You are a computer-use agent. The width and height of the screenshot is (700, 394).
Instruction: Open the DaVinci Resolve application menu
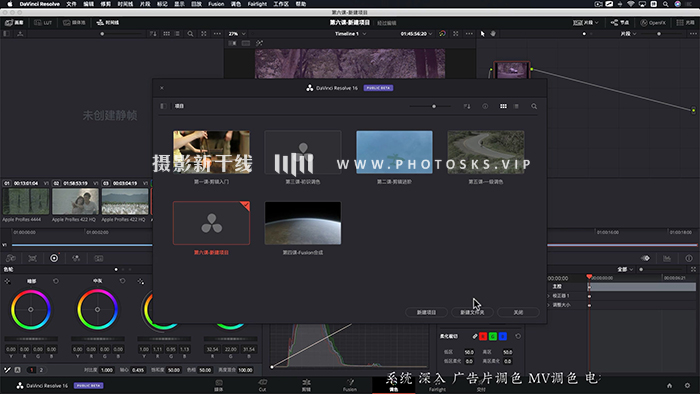39,4
